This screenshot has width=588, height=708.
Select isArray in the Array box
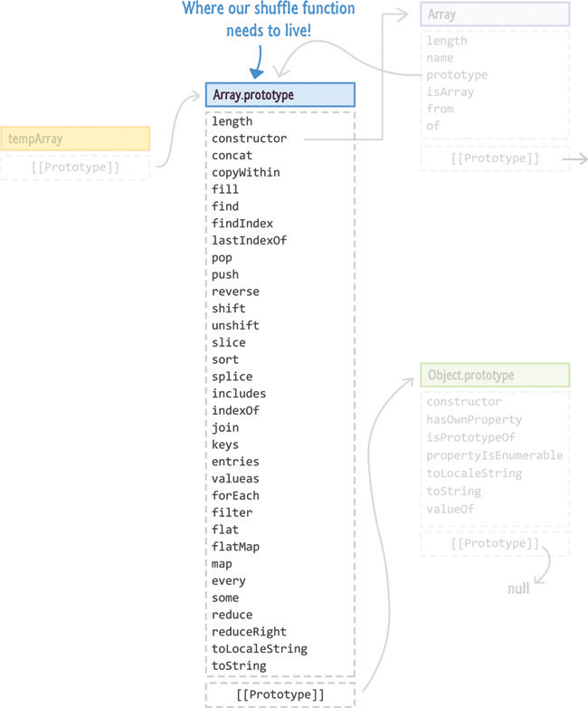(450, 92)
